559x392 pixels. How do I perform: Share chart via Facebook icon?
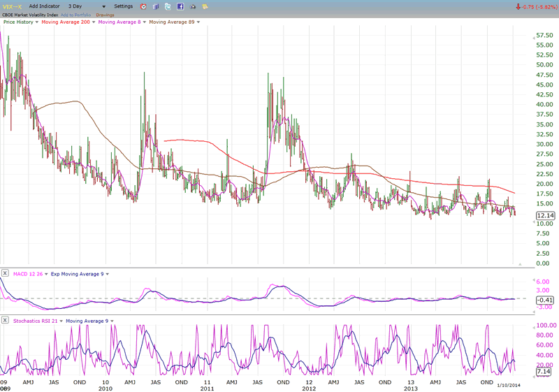point(180,6)
